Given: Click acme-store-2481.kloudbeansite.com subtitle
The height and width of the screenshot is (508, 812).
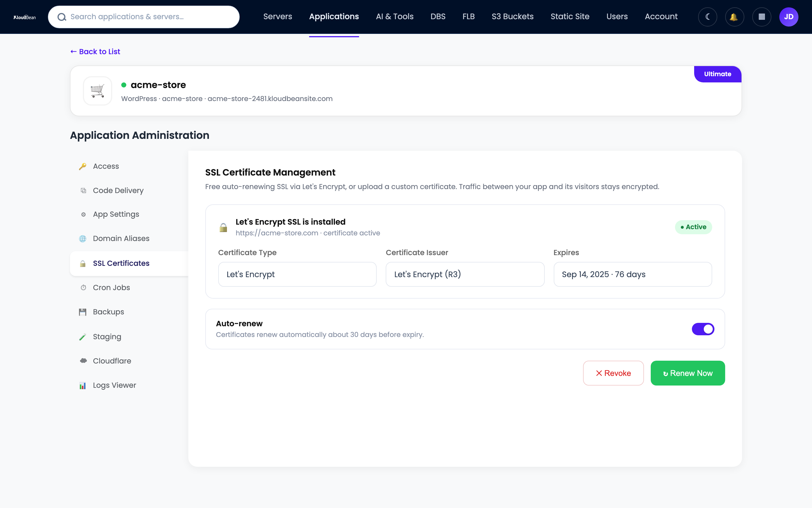Looking at the screenshot, I should [x=270, y=99].
